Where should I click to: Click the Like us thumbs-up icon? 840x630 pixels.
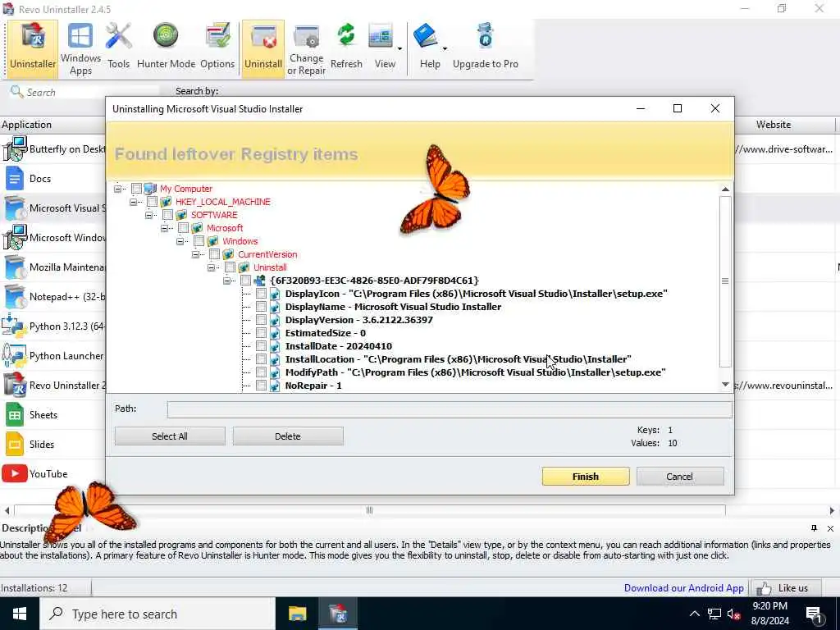pos(764,588)
